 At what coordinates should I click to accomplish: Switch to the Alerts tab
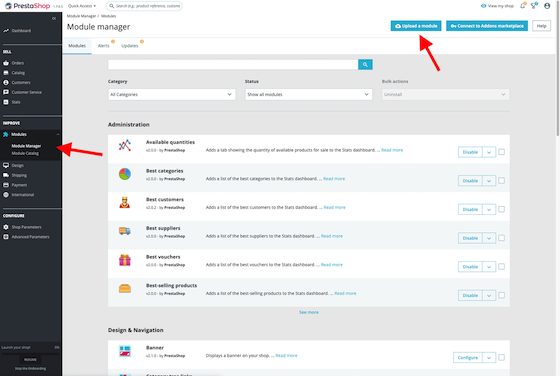point(104,46)
